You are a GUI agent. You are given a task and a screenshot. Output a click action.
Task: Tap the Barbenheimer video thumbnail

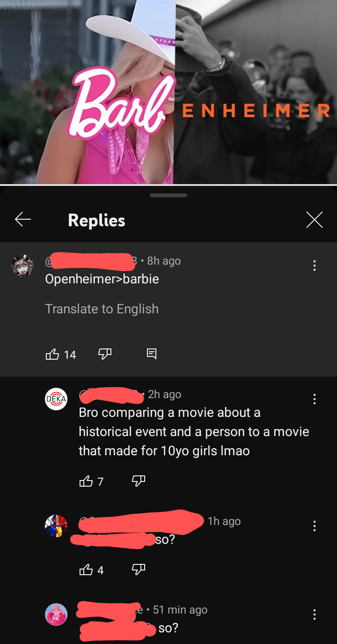point(168,92)
